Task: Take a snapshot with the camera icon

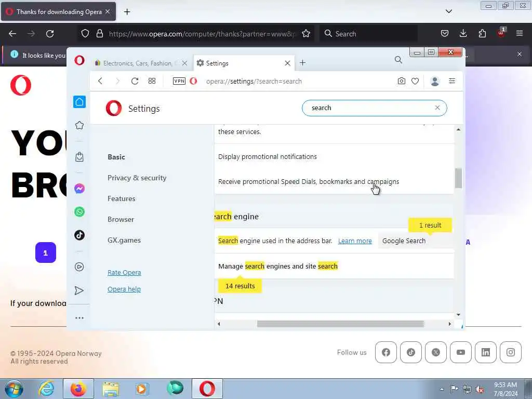Action: pyautogui.click(x=402, y=81)
